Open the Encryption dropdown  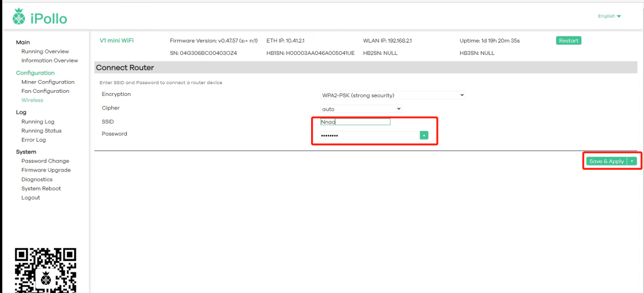click(393, 95)
